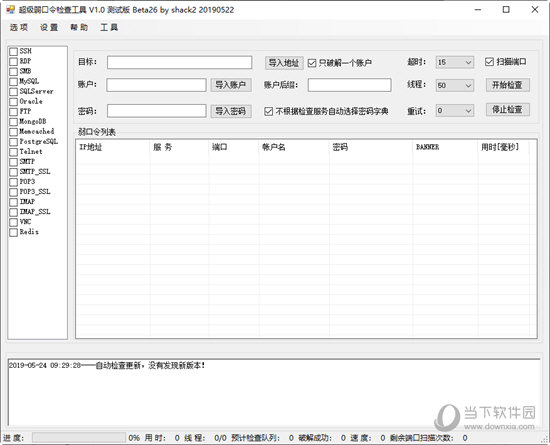Minimize the window
The height and width of the screenshot is (445, 550).
coord(478,9)
